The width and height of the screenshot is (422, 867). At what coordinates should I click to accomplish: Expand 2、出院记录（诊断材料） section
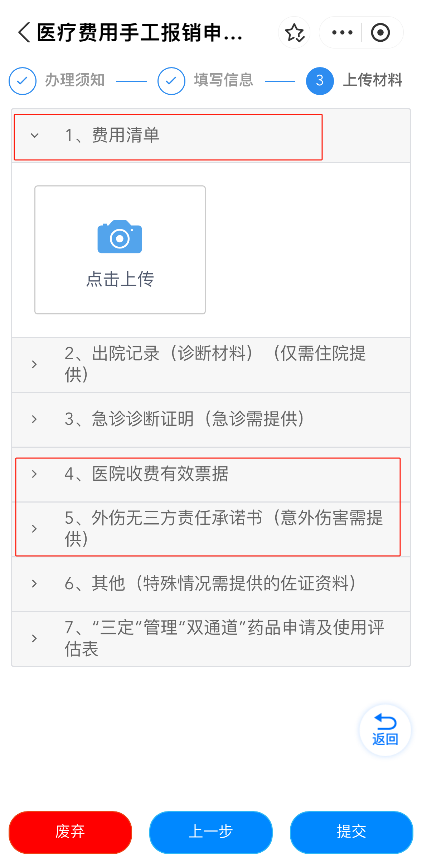coord(211,365)
